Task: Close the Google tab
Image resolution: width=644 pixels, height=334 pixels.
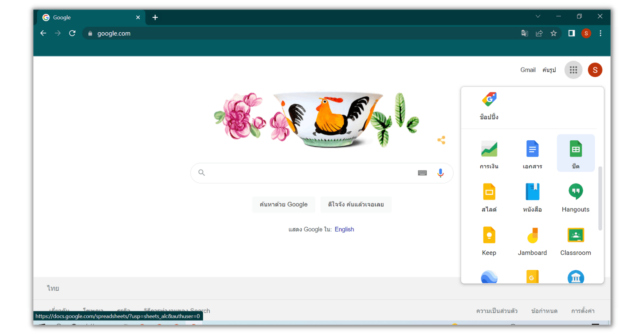Action: click(x=138, y=18)
